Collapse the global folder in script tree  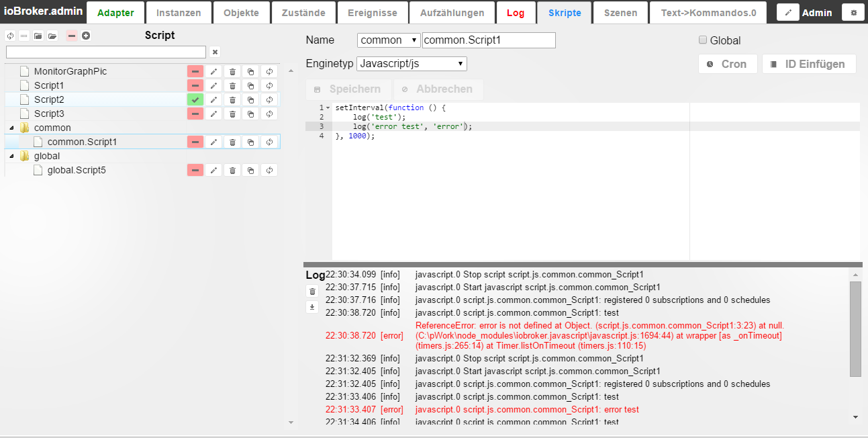point(11,156)
